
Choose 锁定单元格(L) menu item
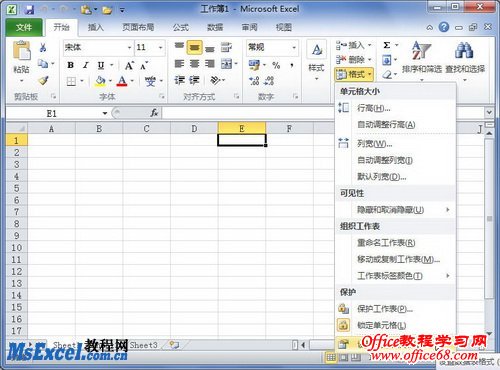(x=396, y=325)
